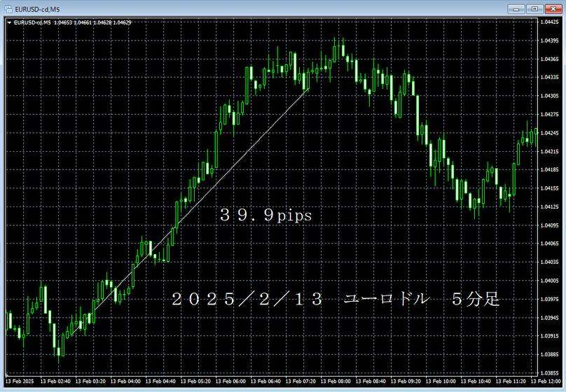Maximize the EURUSD-cd,M5 chart window
566x392 pixels.
534,8
